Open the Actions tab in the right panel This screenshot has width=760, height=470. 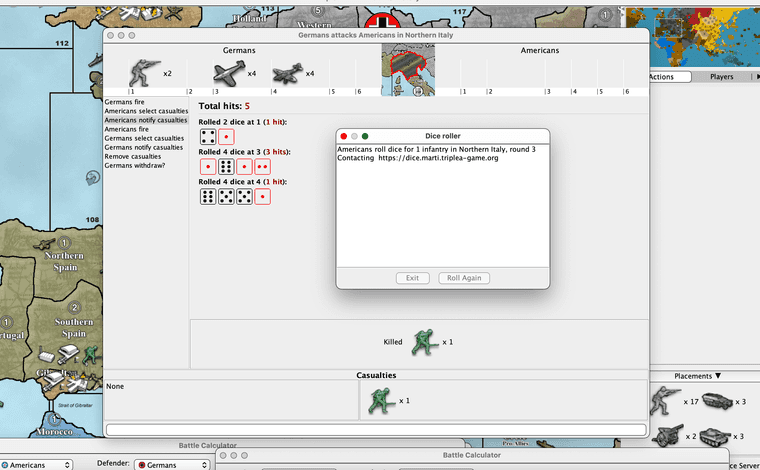[x=669, y=77]
